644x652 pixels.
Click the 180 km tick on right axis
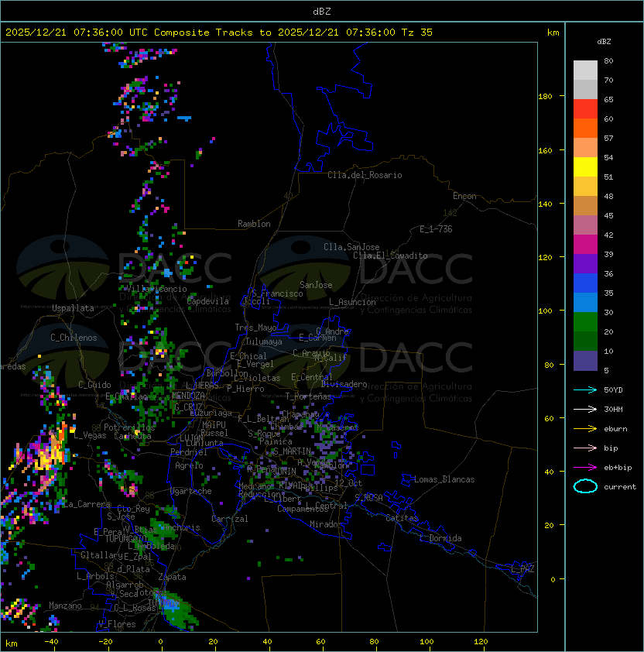click(x=545, y=96)
